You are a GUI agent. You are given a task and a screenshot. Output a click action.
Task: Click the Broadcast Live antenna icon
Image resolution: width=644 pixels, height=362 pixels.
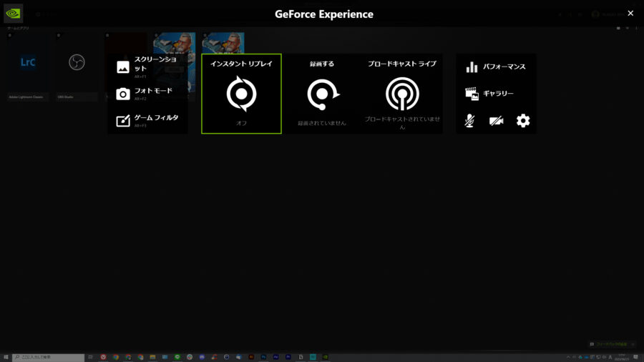tap(402, 94)
